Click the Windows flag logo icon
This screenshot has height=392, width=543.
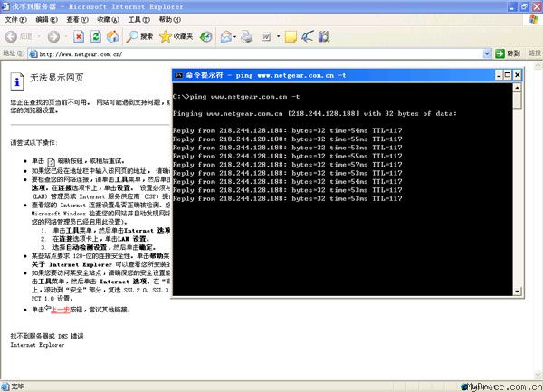click(x=533, y=20)
